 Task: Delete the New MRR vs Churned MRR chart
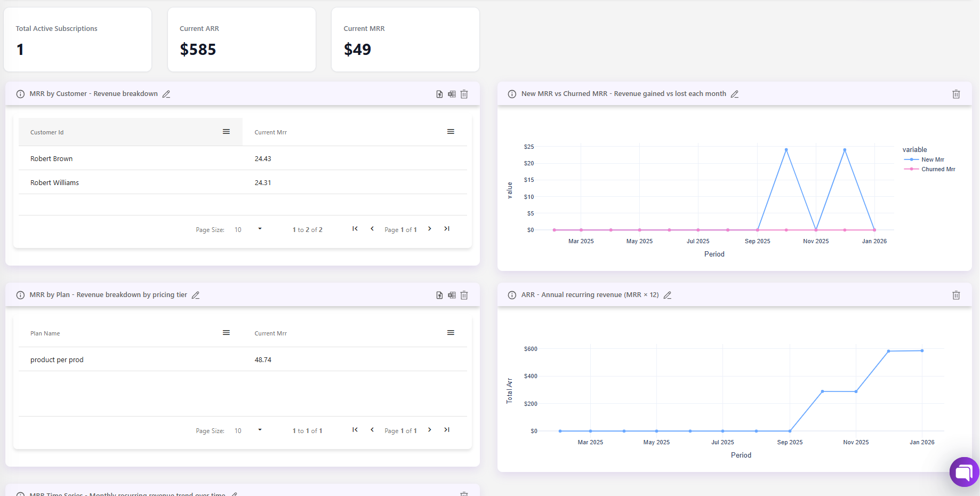(956, 94)
